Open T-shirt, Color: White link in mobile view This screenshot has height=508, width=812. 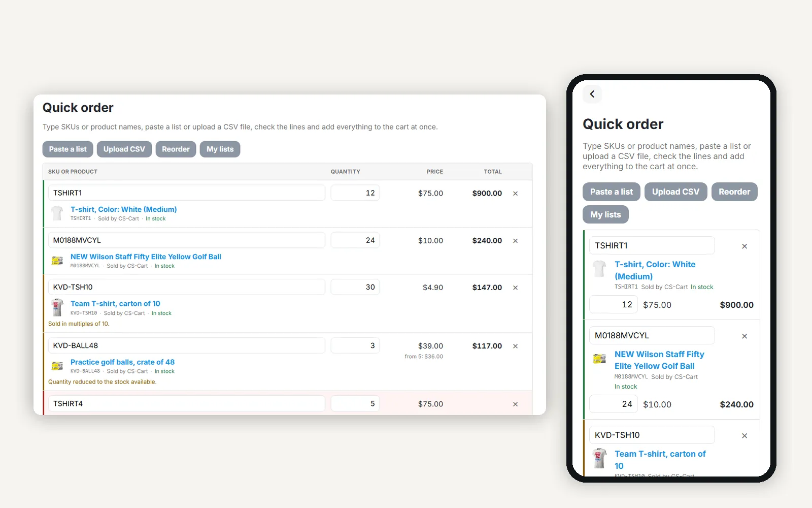point(655,270)
